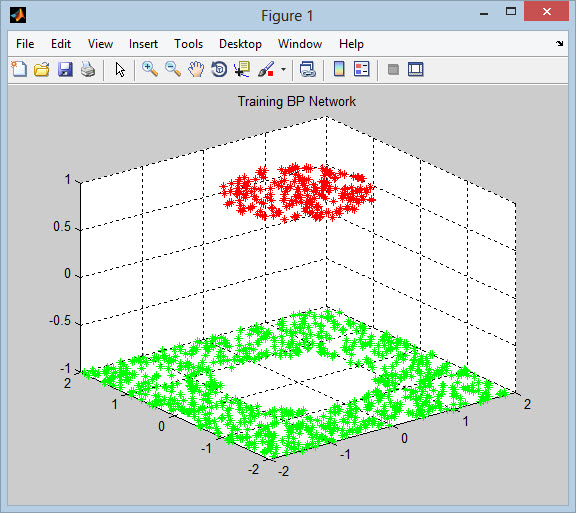
Task: Click the dock figure arrow at menu bar end
Action: pyautogui.click(x=559, y=43)
